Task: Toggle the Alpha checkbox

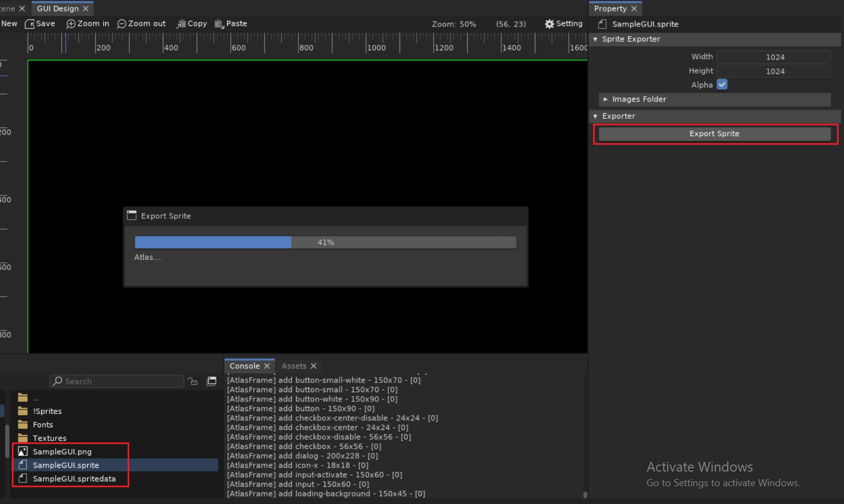Action: pyautogui.click(x=722, y=84)
